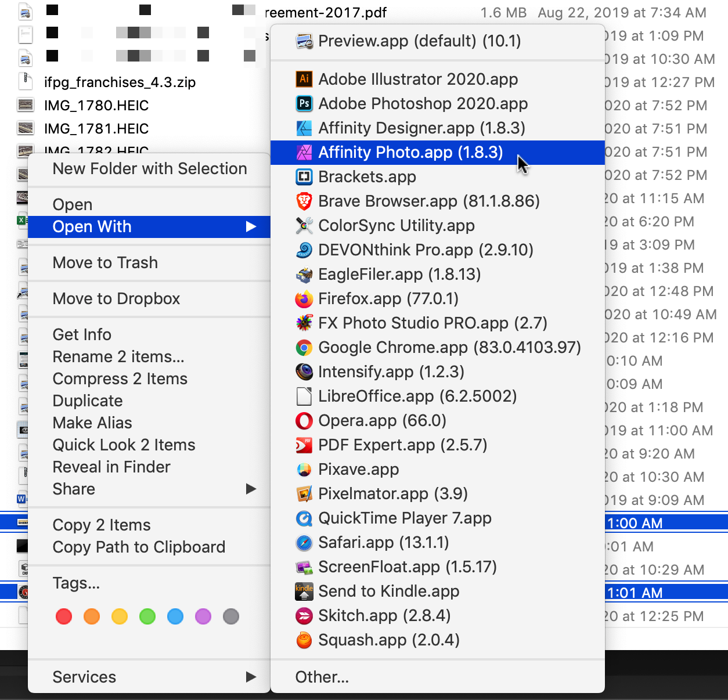
Task: Choose Reveal in Finder
Action: point(149,467)
